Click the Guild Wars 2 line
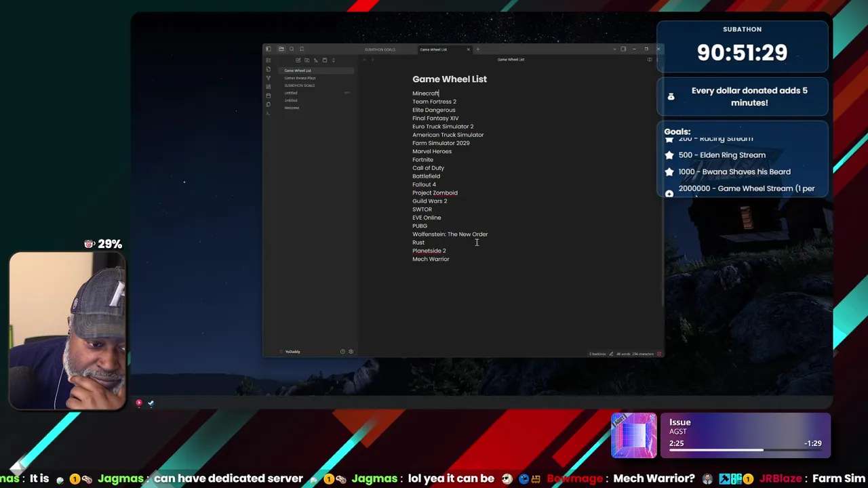This screenshot has height=488, width=868. pyautogui.click(x=429, y=201)
